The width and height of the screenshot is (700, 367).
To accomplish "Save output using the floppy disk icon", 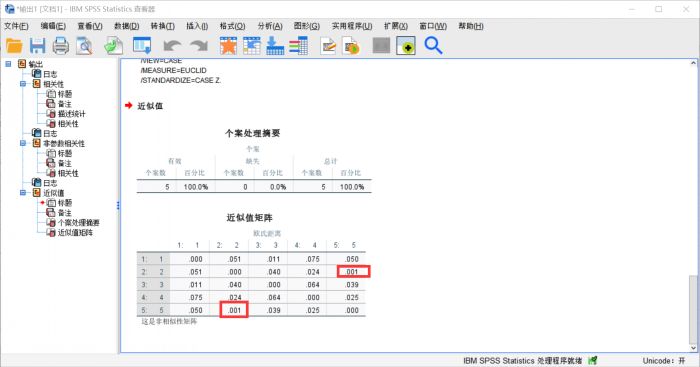I will coord(38,46).
